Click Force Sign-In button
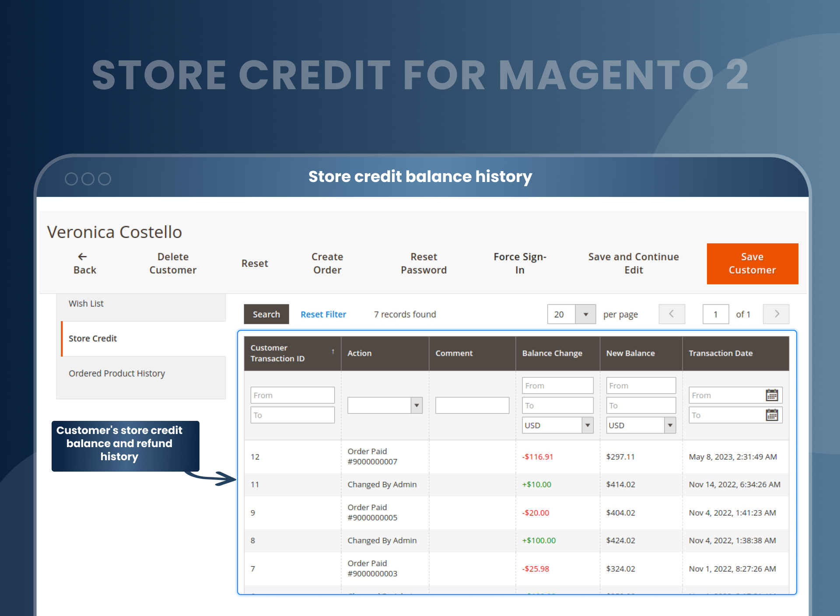This screenshot has width=840, height=616. click(x=520, y=263)
